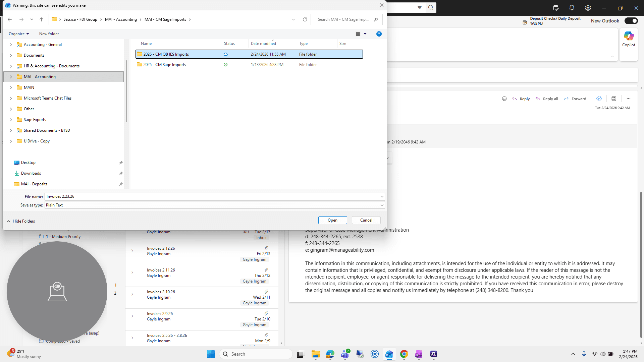Add a reaction emoji to message
Screen dimensions: 644x362
point(504,99)
